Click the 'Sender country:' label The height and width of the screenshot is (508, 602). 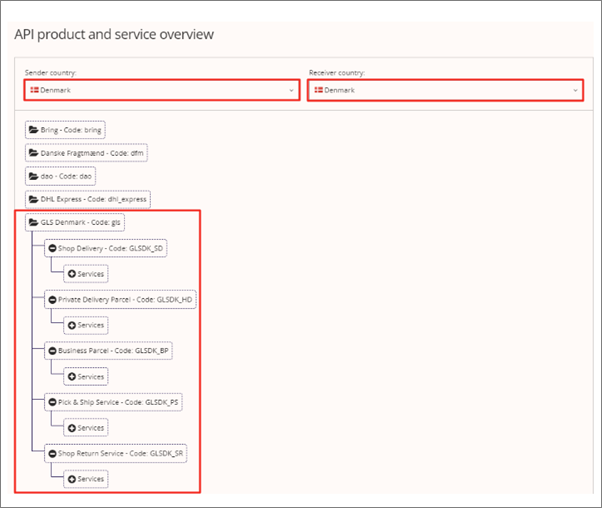(50, 73)
